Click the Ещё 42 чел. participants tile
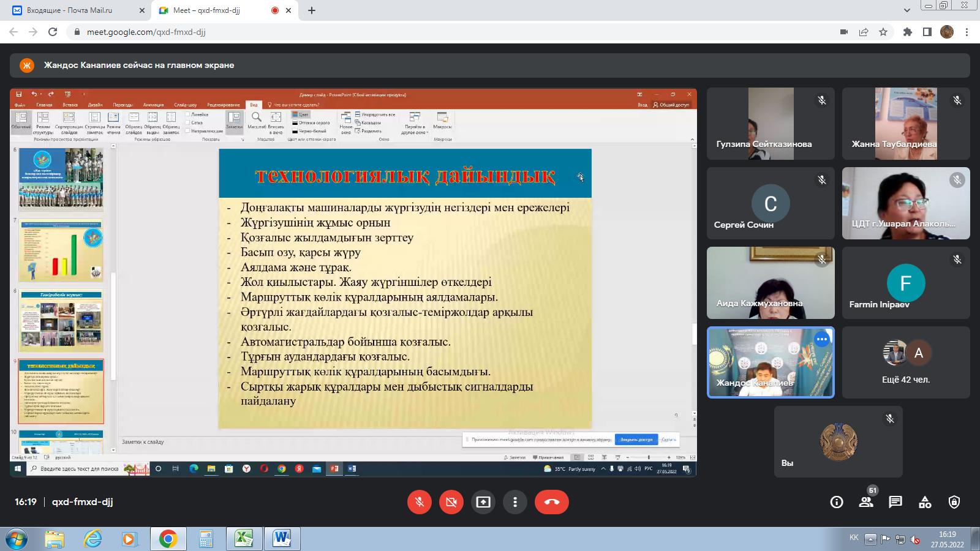The width and height of the screenshot is (980, 551). [906, 362]
